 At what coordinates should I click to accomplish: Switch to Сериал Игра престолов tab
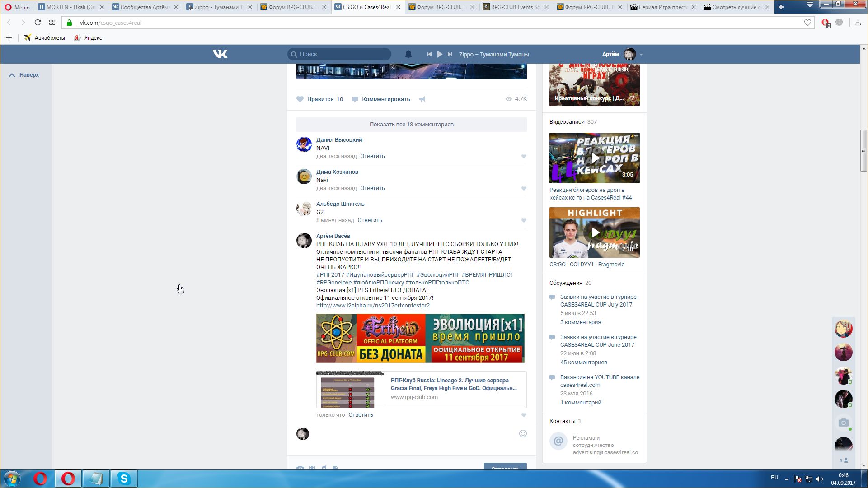coord(663,7)
